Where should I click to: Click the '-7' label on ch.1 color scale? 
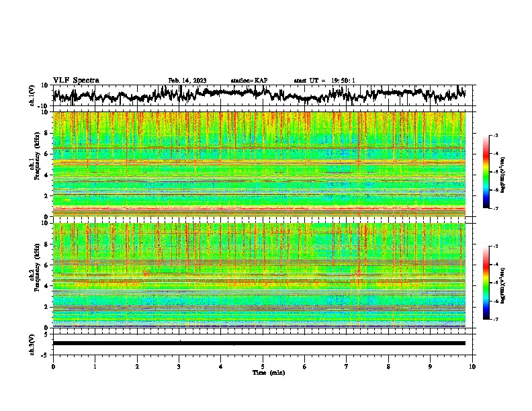(x=495, y=208)
